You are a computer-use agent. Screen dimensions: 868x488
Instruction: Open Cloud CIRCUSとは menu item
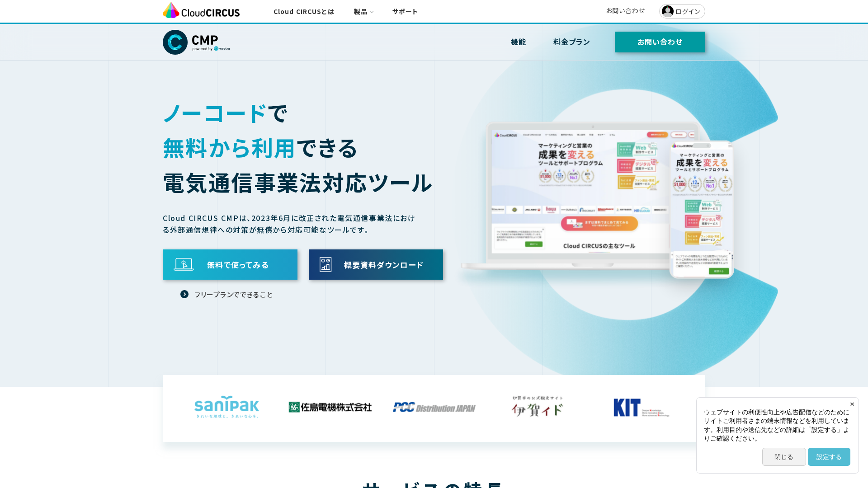point(304,12)
